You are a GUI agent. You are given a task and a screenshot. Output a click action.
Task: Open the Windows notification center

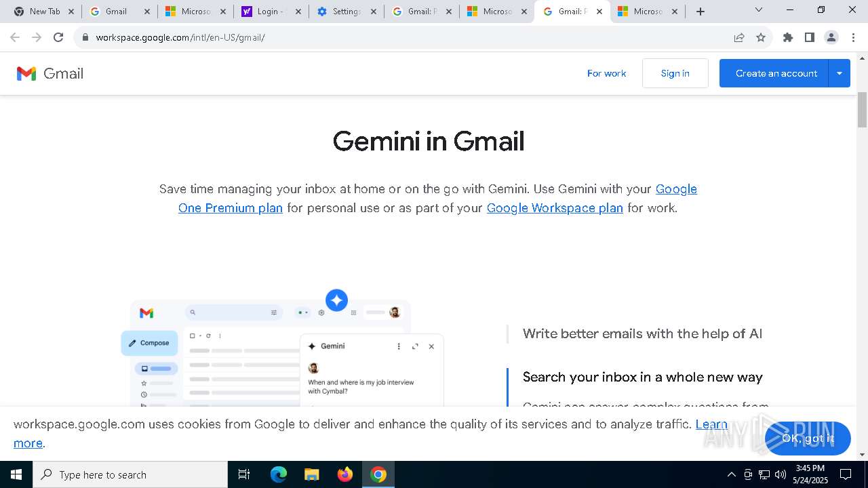click(846, 474)
